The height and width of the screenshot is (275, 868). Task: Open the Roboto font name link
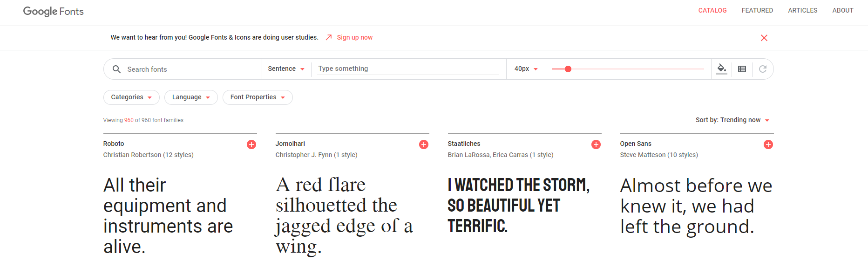[x=114, y=144]
